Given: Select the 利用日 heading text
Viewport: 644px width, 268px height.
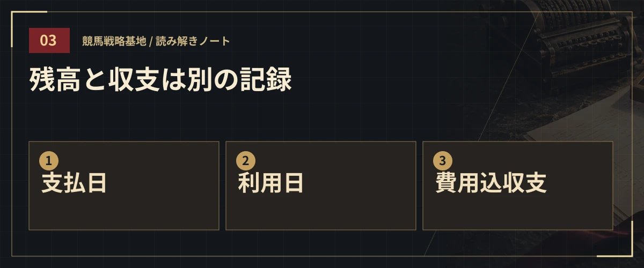Looking at the screenshot, I should click(x=271, y=183).
